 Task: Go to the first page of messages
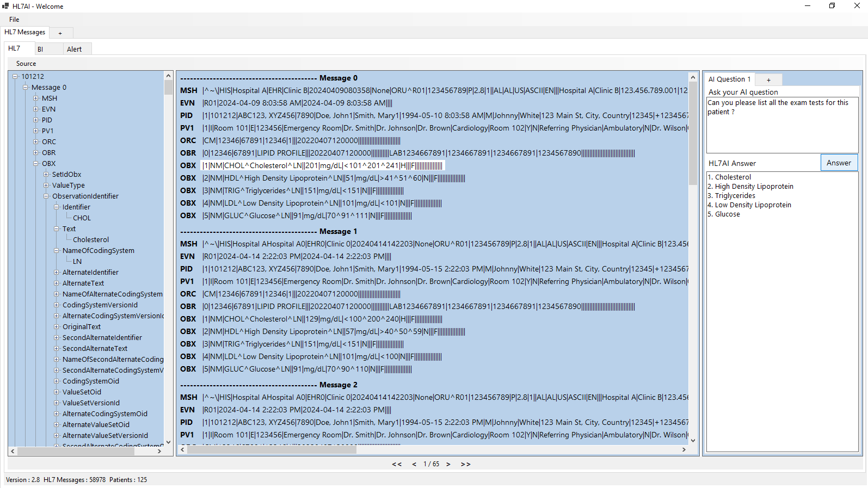click(x=397, y=464)
